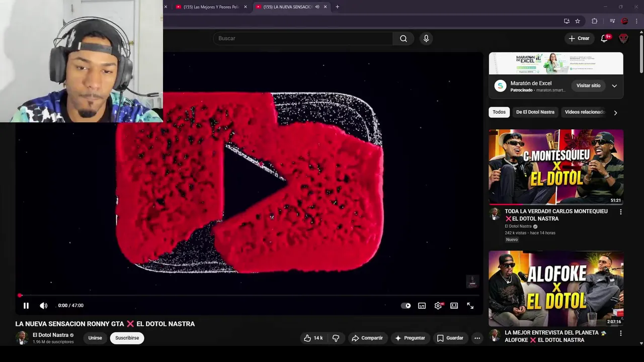
Task: Click the Maratón de Excel ad banner
Action: 556,63
